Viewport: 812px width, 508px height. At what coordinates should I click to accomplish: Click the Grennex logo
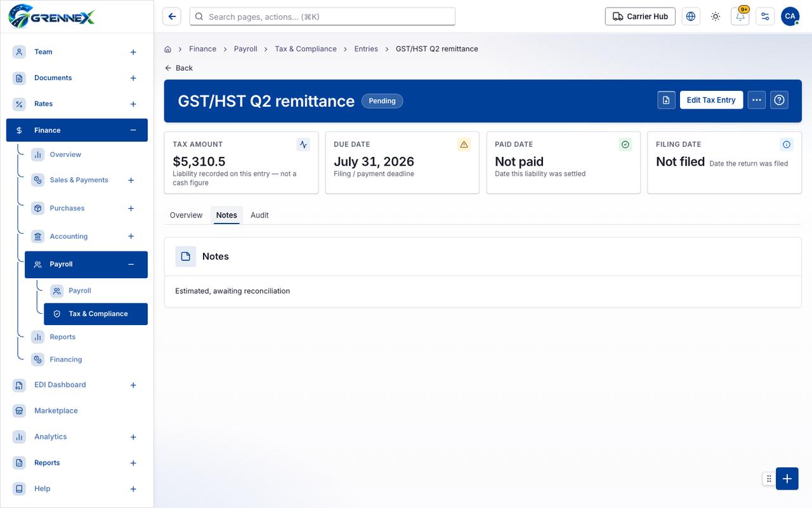(52, 17)
